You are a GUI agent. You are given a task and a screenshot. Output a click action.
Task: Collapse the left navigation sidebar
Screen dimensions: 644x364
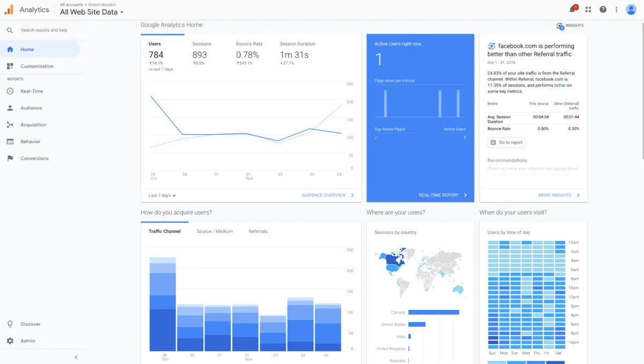click(x=76, y=357)
